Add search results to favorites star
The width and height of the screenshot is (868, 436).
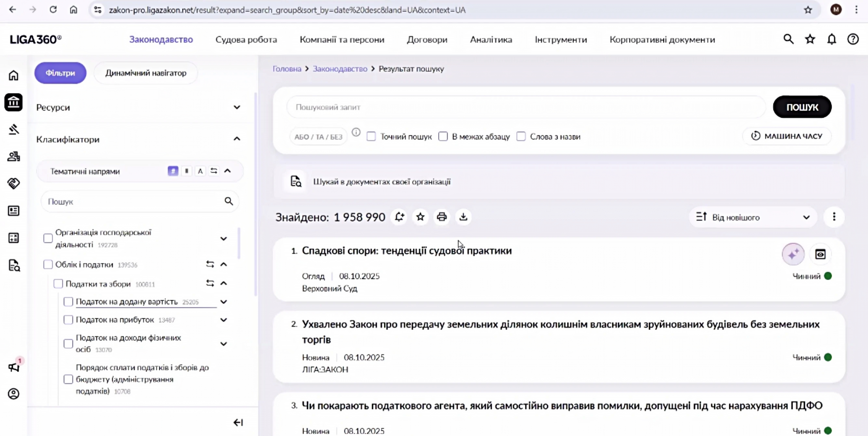click(420, 217)
